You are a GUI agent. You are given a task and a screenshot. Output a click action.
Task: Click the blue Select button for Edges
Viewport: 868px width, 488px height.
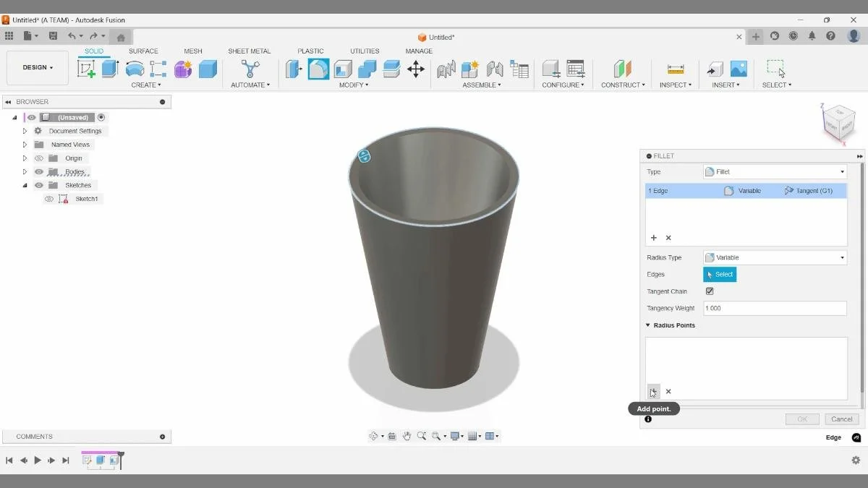[719, 274]
